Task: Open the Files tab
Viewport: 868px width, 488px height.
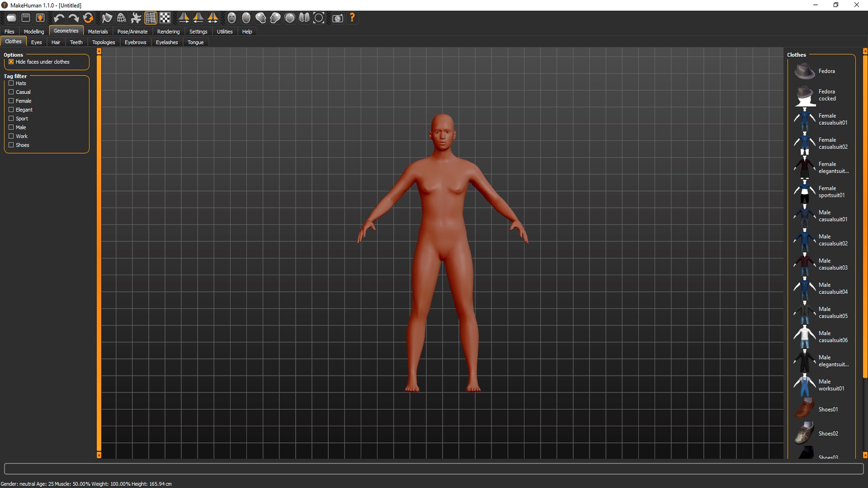Action: pyautogui.click(x=9, y=32)
